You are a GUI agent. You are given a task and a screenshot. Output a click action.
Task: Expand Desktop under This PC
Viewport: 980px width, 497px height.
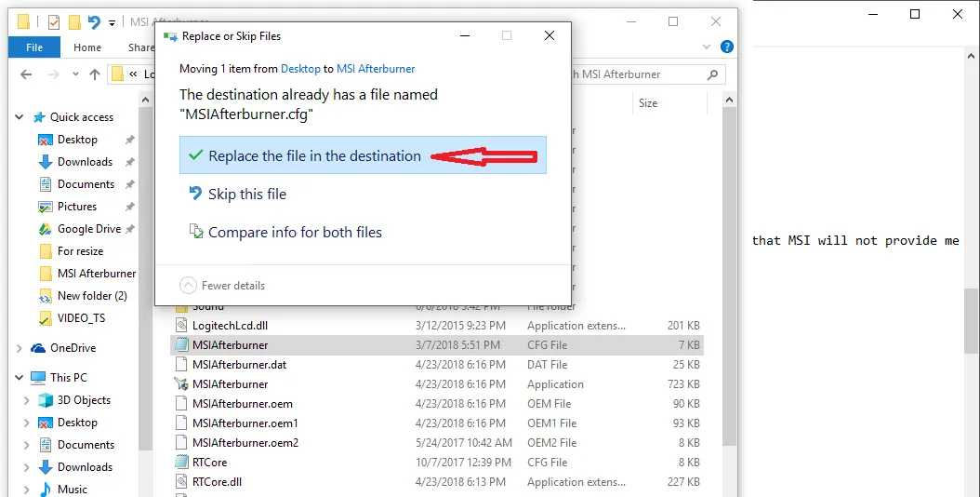(x=27, y=423)
